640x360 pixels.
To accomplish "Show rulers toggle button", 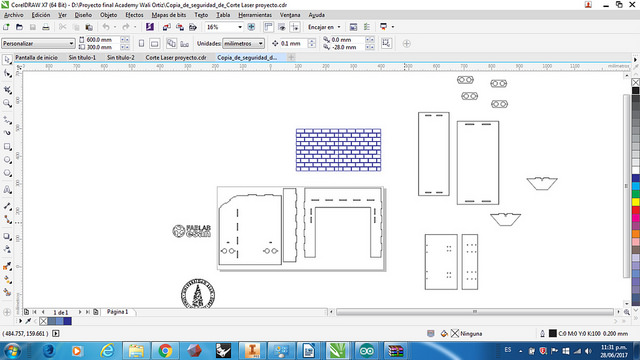I will (x=268, y=27).
